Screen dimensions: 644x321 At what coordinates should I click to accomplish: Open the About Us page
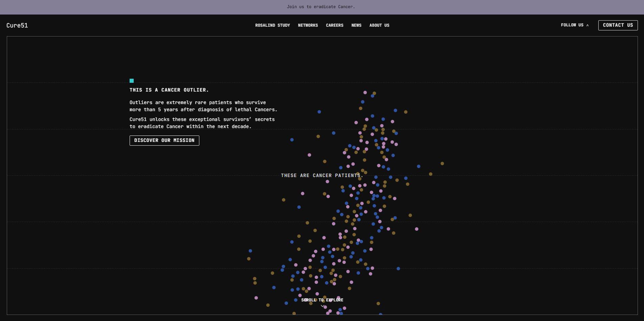click(x=379, y=25)
